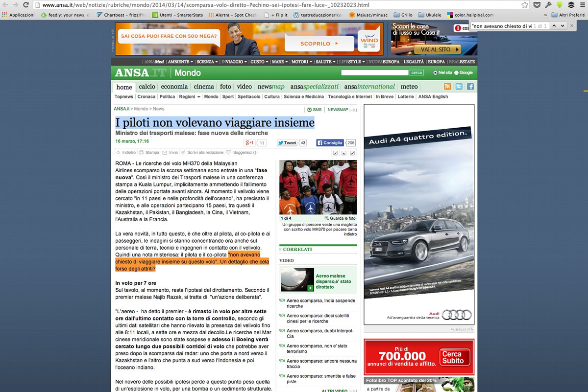This screenshot has width=588, height=392.
Task: Switch to the cinema tab
Action: point(204,87)
